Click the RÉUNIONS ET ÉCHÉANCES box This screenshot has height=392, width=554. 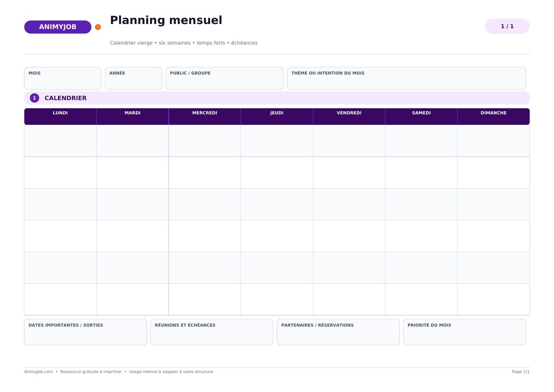coord(212,332)
